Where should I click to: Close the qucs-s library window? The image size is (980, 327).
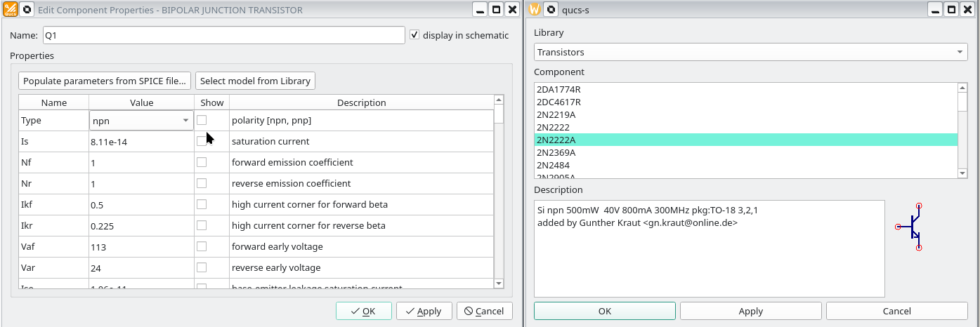coord(967,10)
